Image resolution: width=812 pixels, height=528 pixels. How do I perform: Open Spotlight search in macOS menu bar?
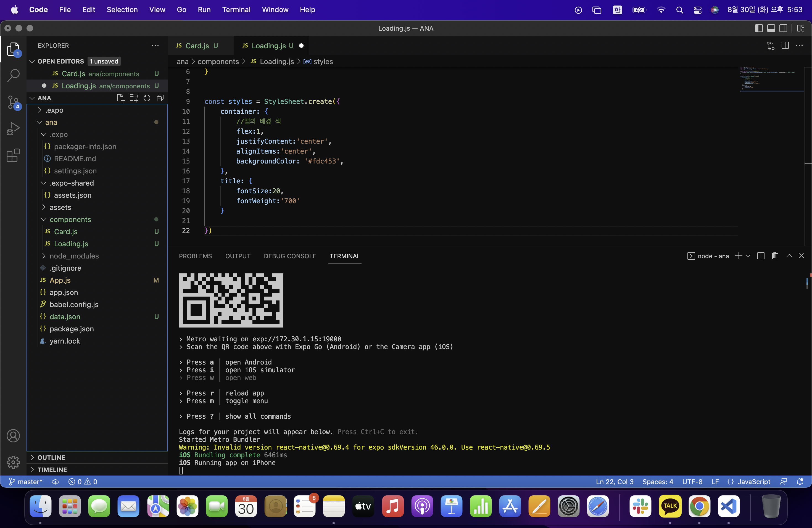point(679,10)
